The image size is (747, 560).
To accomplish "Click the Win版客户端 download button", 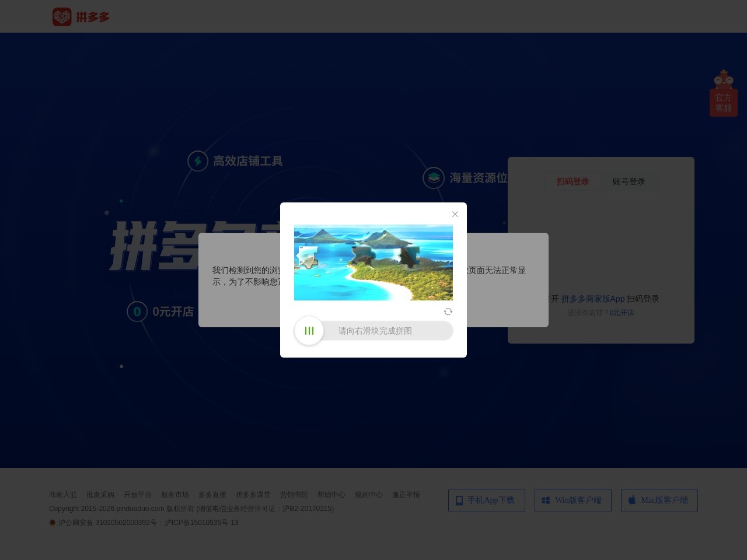I will (x=573, y=501).
